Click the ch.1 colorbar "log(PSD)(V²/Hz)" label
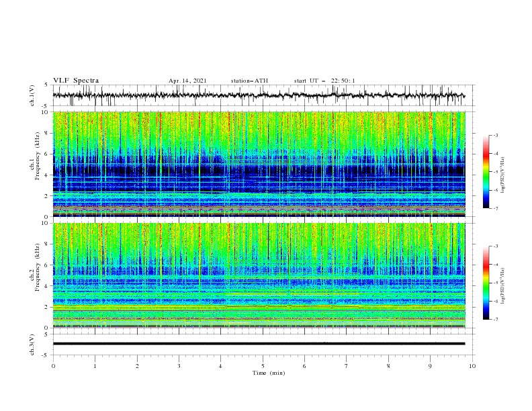This screenshot has height=411, width=532. pos(503,175)
